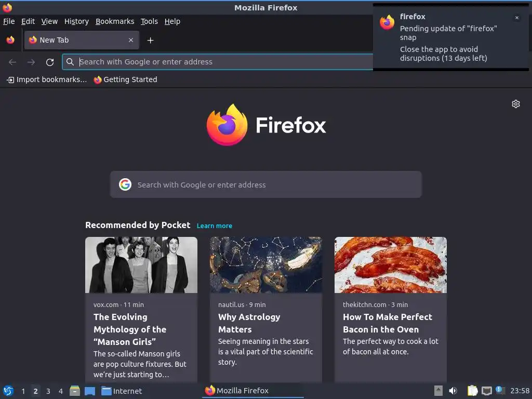Open the File menu
532x399 pixels.
point(9,21)
